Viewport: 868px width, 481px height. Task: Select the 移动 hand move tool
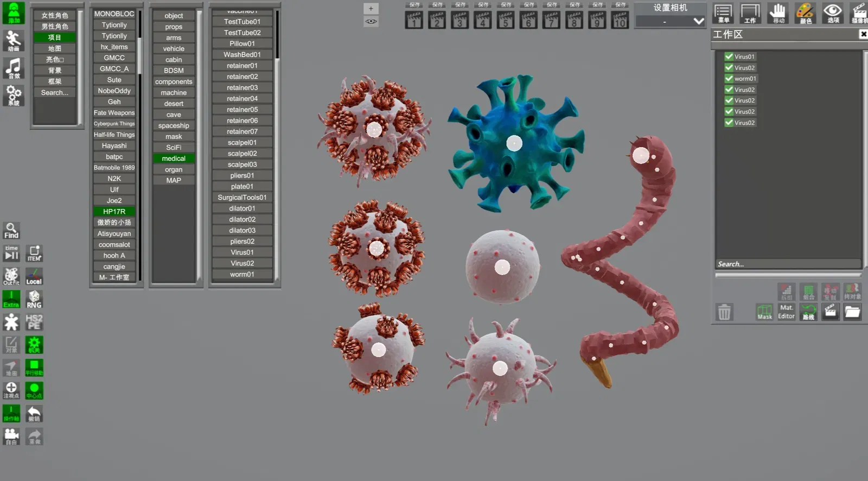[778, 13]
